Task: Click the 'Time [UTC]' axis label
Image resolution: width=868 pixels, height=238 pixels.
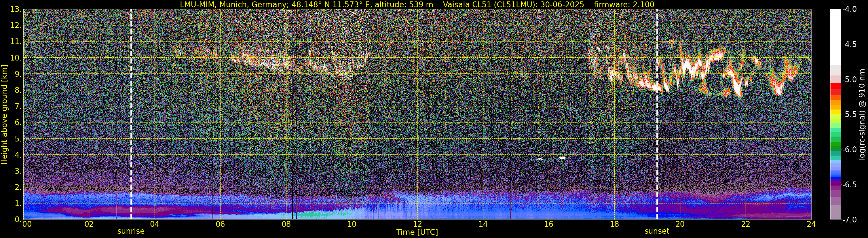Action: (417, 232)
